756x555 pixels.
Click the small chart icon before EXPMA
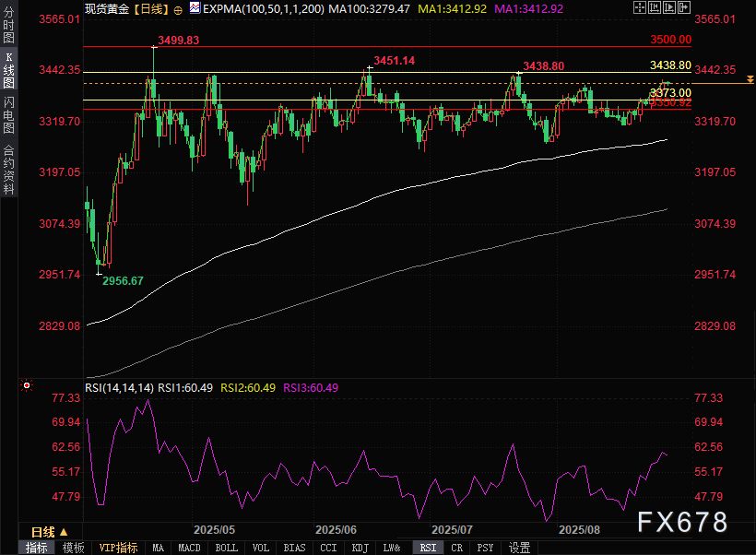tap(195, 6)
